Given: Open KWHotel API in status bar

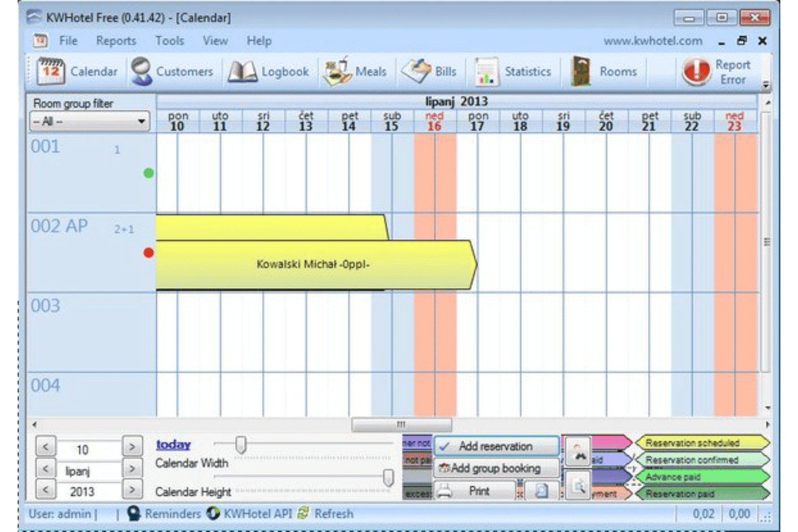Looking at the screenshot, I should [250, 514].
